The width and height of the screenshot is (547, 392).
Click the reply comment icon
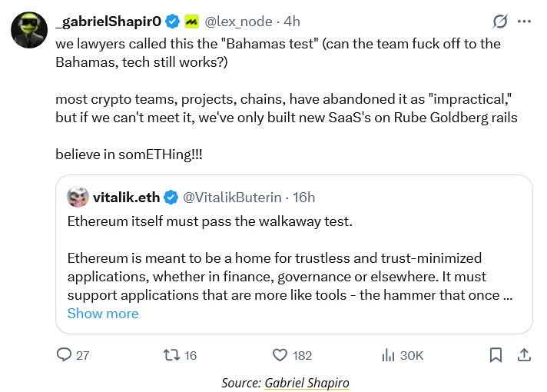point(65,355)
